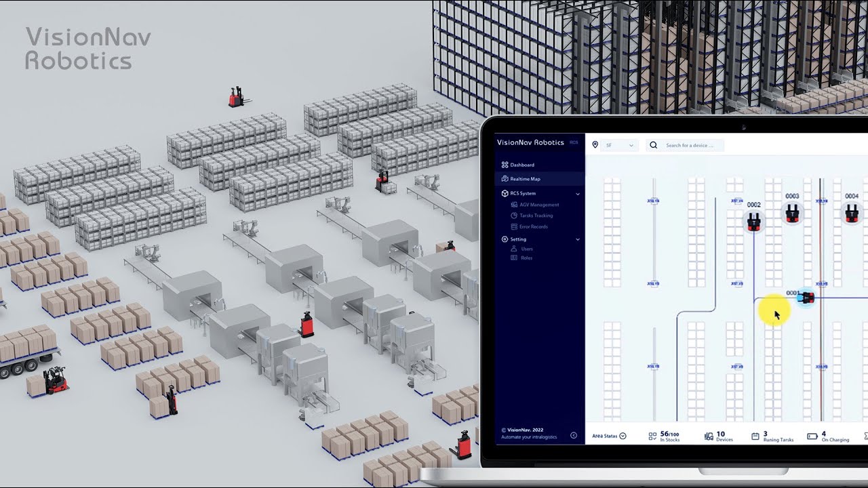Click the 3 Runing Tarsks stat
The image size is (868, 488).
778,436
